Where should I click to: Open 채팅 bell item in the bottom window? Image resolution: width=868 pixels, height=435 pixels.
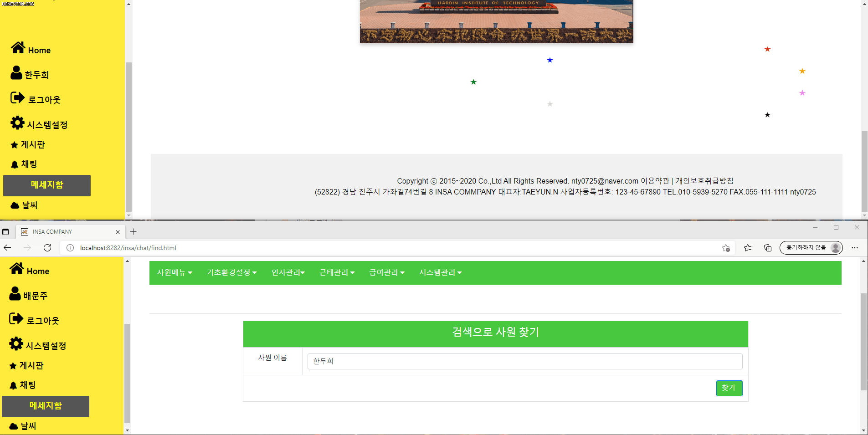[x=22, y=385]
